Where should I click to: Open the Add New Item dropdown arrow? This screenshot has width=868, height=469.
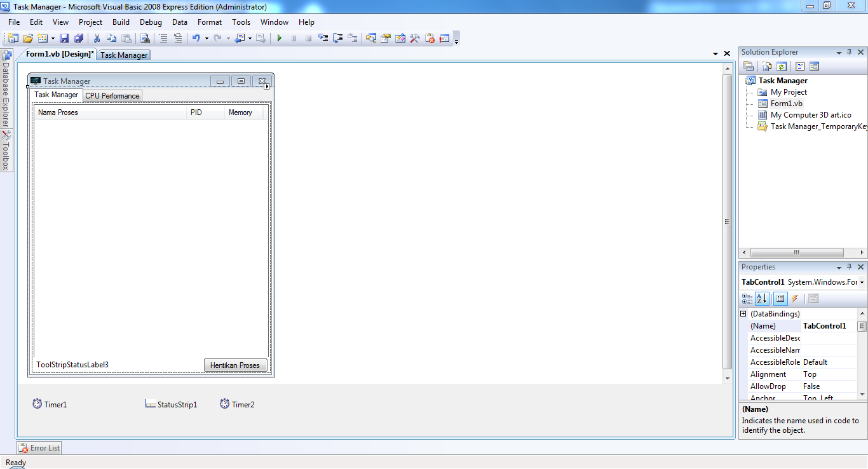pyautogui.click(x=53, y=39)
